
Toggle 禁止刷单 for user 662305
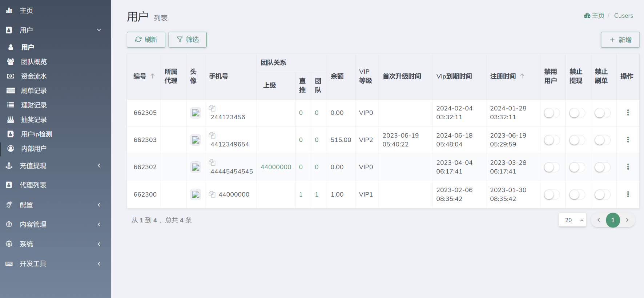point(602,113)
